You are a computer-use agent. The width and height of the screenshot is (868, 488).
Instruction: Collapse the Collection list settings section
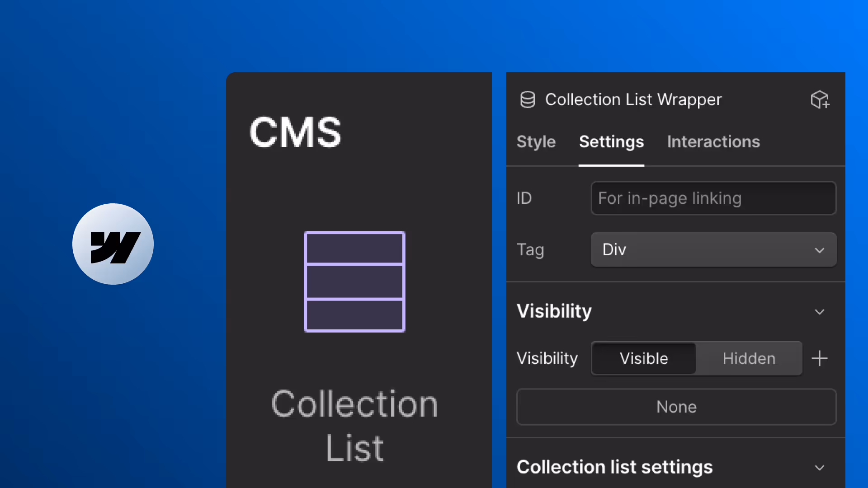[x=819, y=468]
